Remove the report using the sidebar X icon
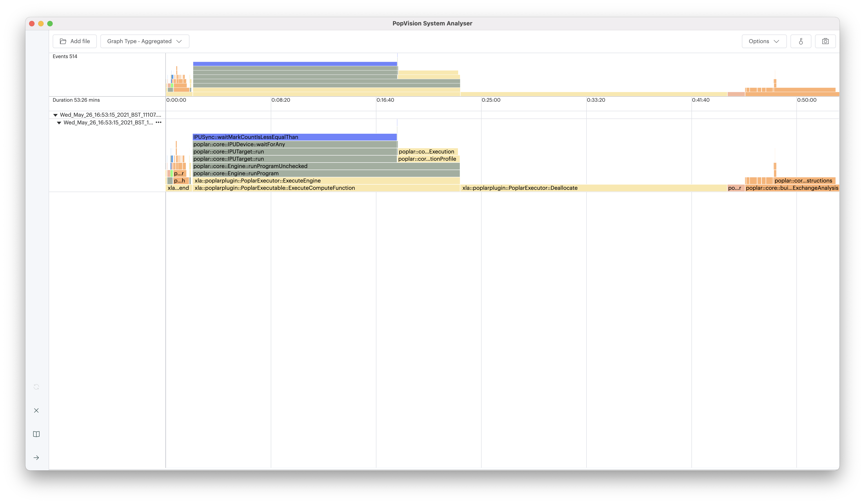The width and height of the screenshot is (865, 504). (36, 410)
